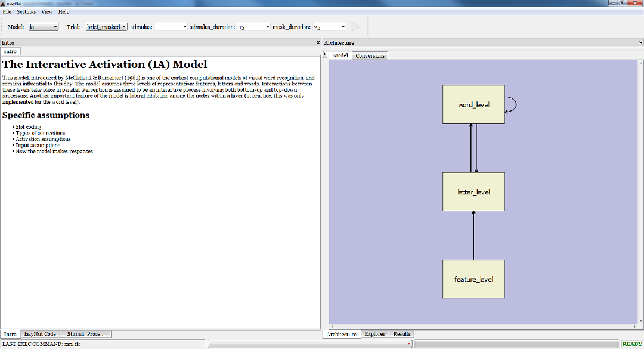The height and width of the screenshot is (349, 644).
Task: Open the Settings menu
Action: point(26,11)
